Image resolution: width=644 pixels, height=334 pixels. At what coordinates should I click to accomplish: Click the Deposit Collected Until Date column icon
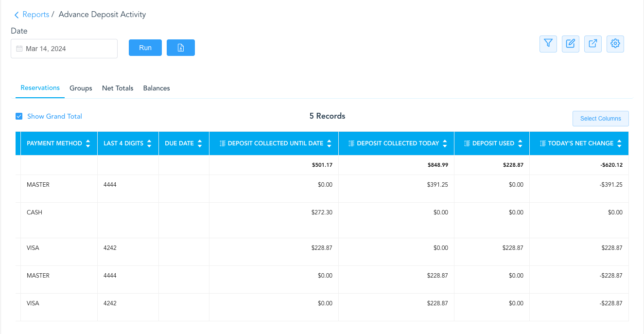(x=223, y=143)
